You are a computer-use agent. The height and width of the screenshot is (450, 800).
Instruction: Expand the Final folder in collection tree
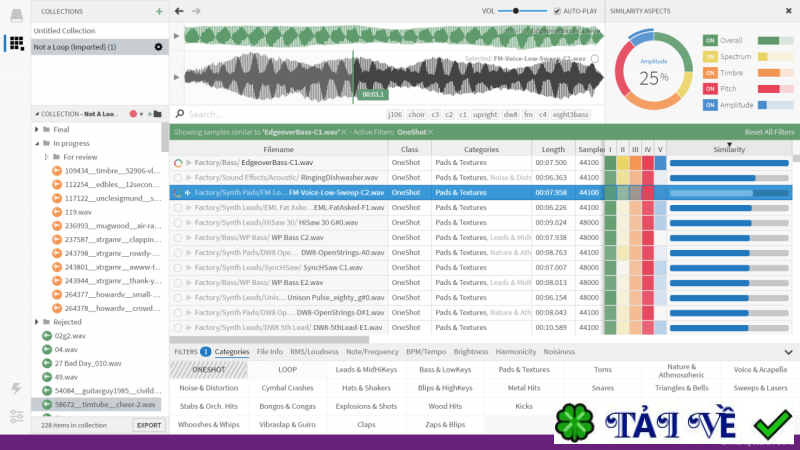tap(37, 129)
